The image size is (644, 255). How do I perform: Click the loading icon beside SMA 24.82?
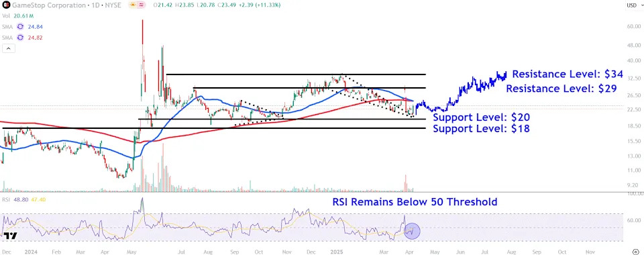19,38
